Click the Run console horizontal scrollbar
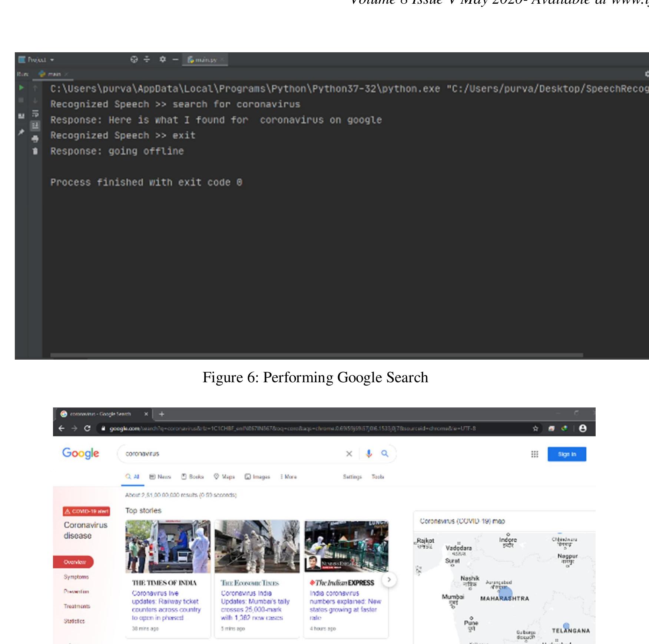Viewport: 649px width, 644px height. click(317, 355)
